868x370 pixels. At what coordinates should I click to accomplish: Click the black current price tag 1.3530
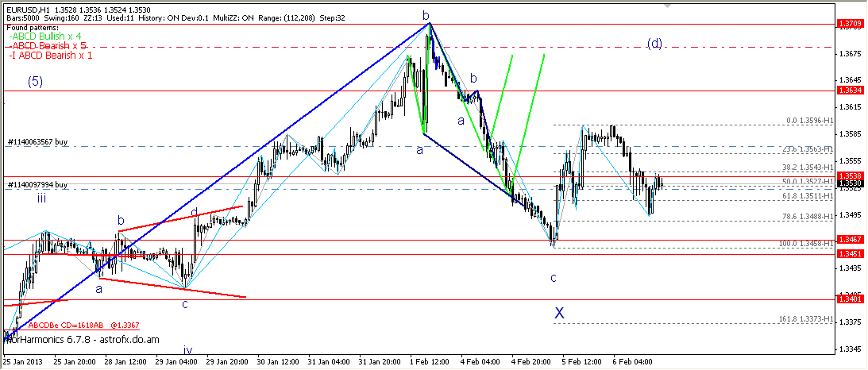coord(850,183)
